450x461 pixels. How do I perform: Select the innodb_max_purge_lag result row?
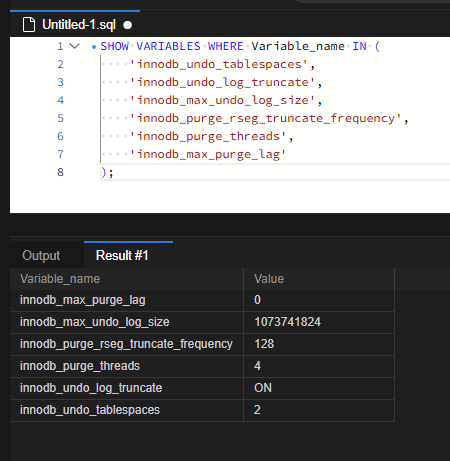click(202, 300)
